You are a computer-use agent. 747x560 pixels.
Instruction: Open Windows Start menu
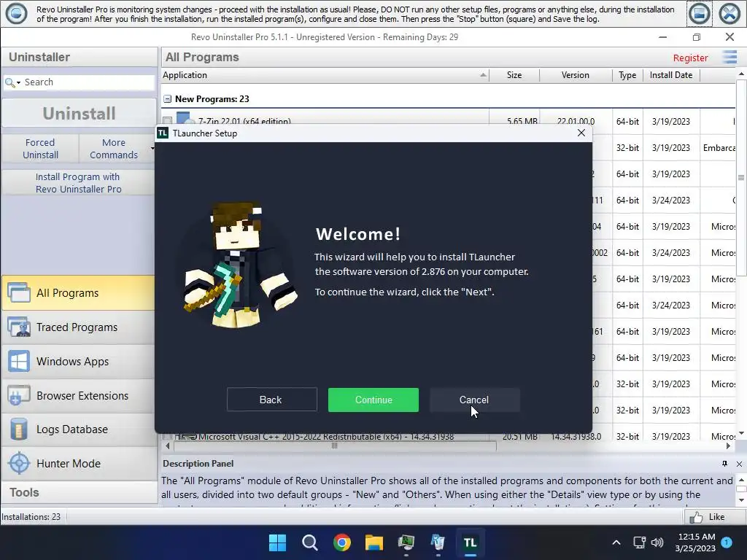[x=277, y=542]
